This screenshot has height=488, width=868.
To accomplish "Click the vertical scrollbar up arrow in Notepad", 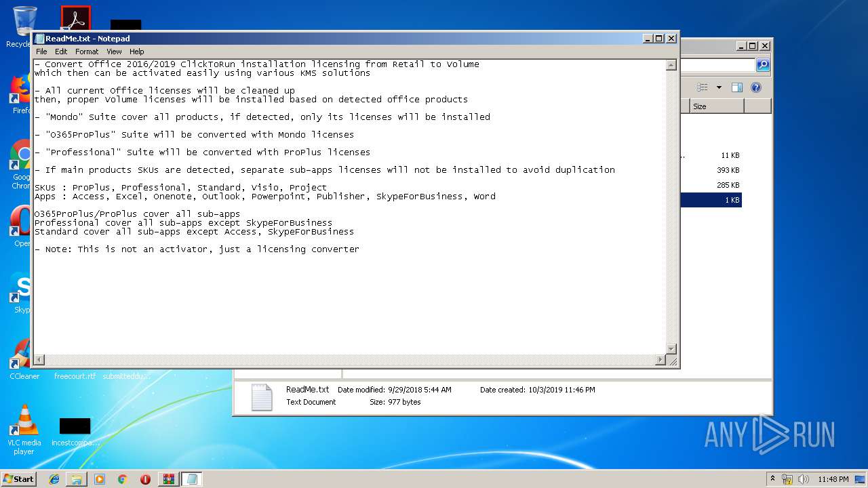I will 671,65.
